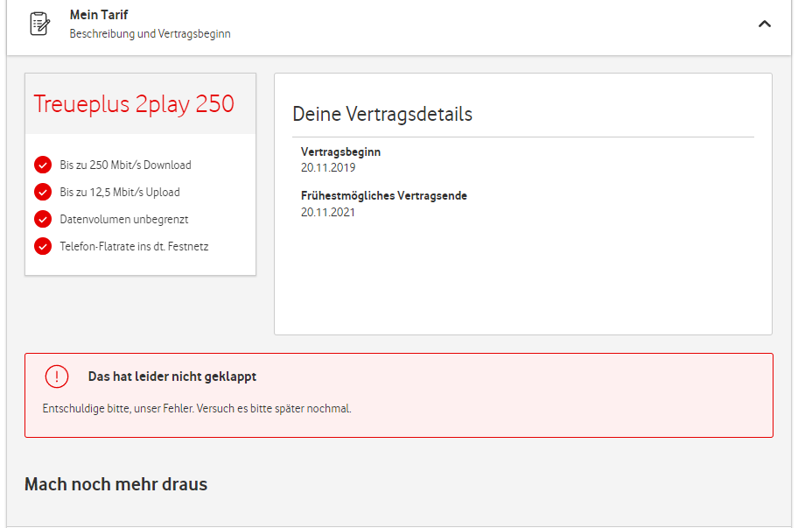
Task: Click checkmark icon beside Telefon-Flatrate
Action: 43,246
